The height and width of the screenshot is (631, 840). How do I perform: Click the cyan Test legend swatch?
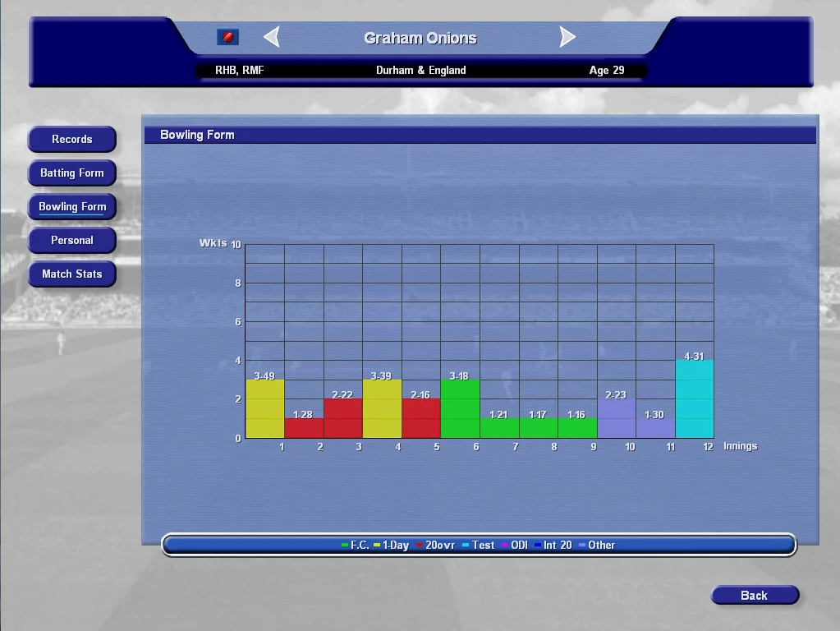pos(466,546)
